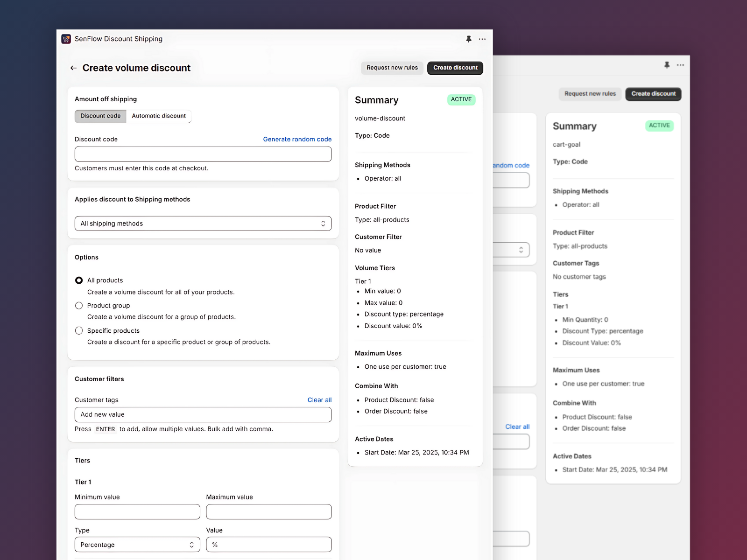Click Max value: 0 in front Summary

tap(383, 303)
